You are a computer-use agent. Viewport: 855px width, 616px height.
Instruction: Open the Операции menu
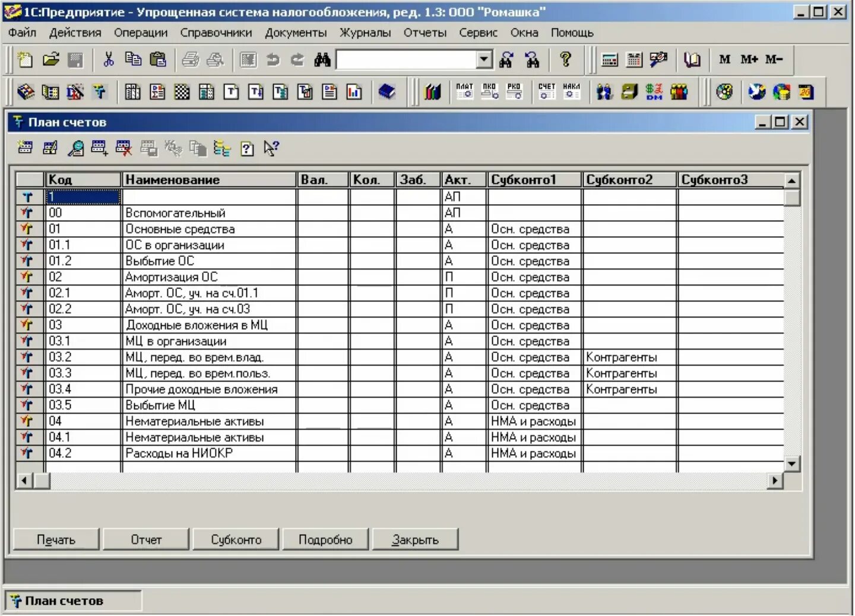pos(141,33)
